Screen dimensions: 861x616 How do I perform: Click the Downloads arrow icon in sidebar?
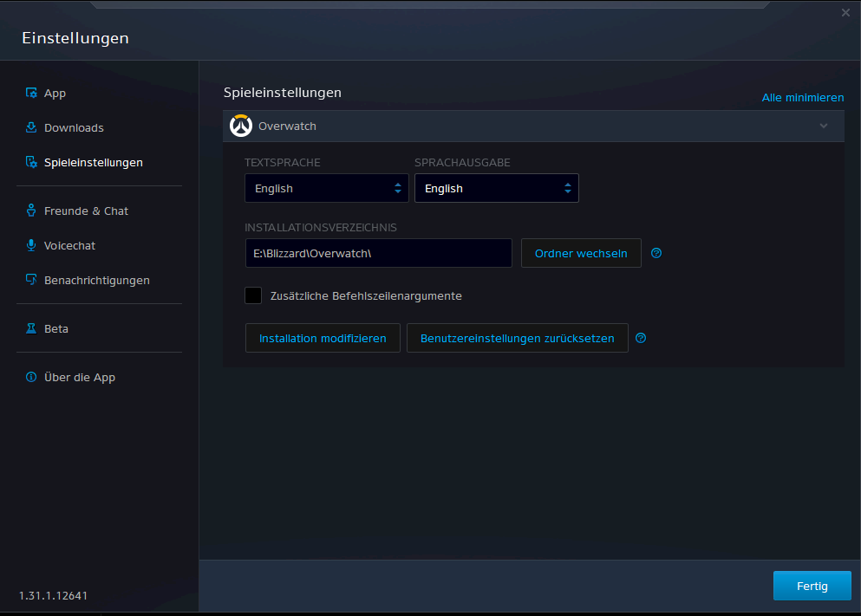coord(31,127)
